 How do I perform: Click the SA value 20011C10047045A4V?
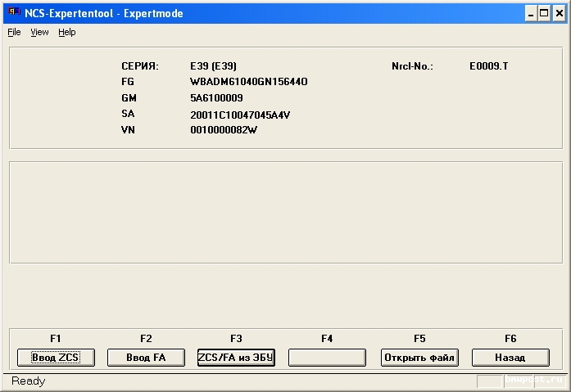tap(240, 115)
